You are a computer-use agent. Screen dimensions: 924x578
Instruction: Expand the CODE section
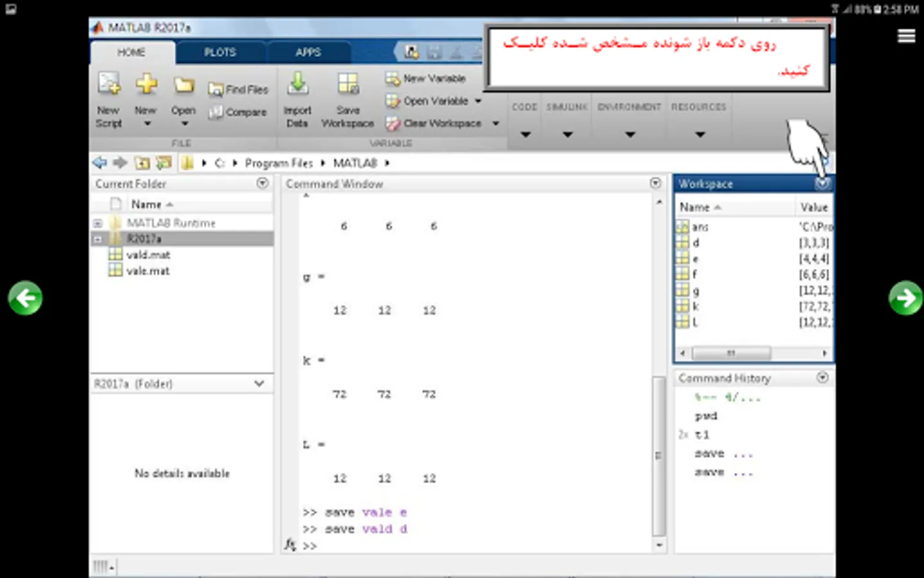pyautogui.click(x=526, y=134)
